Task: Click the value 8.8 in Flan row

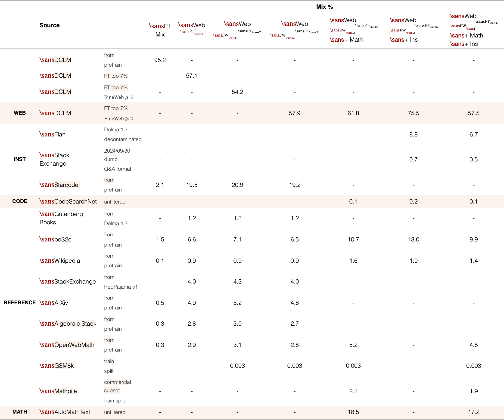Action: (x=413, y=134)
